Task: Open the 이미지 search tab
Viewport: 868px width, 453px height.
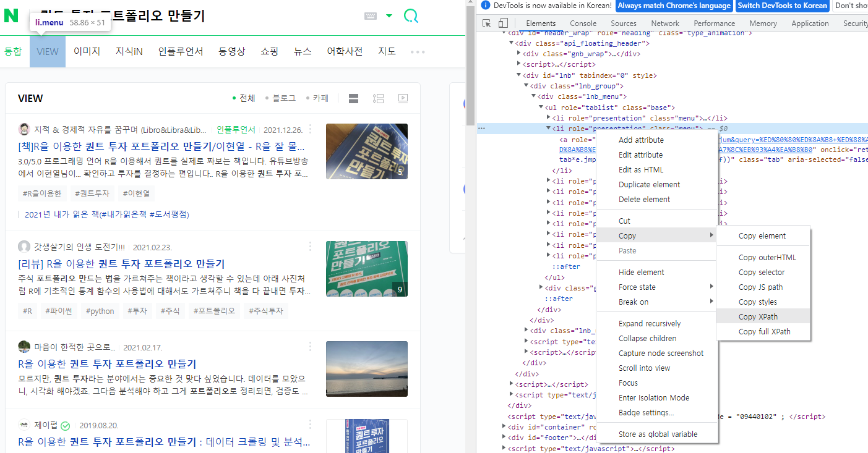Action: tap(87, 51)
